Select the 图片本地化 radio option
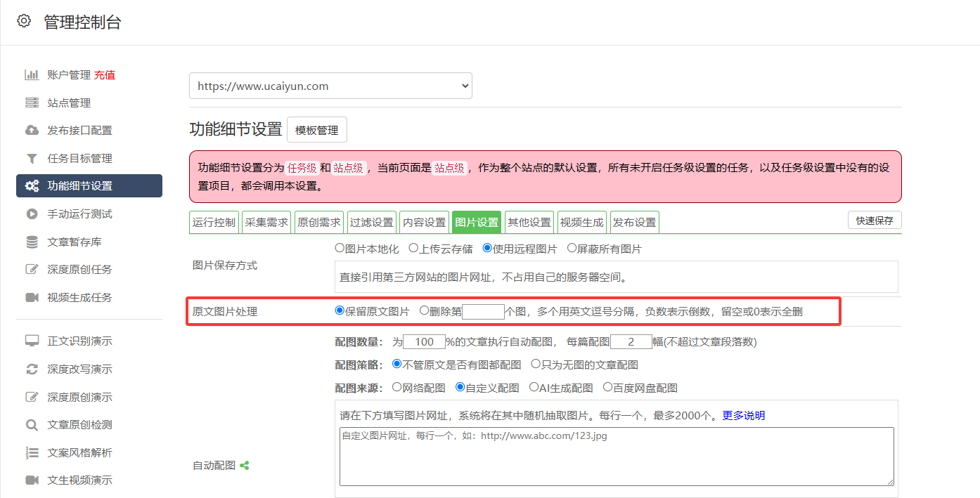This screenshot has width=980, height=498. (340, 249)
